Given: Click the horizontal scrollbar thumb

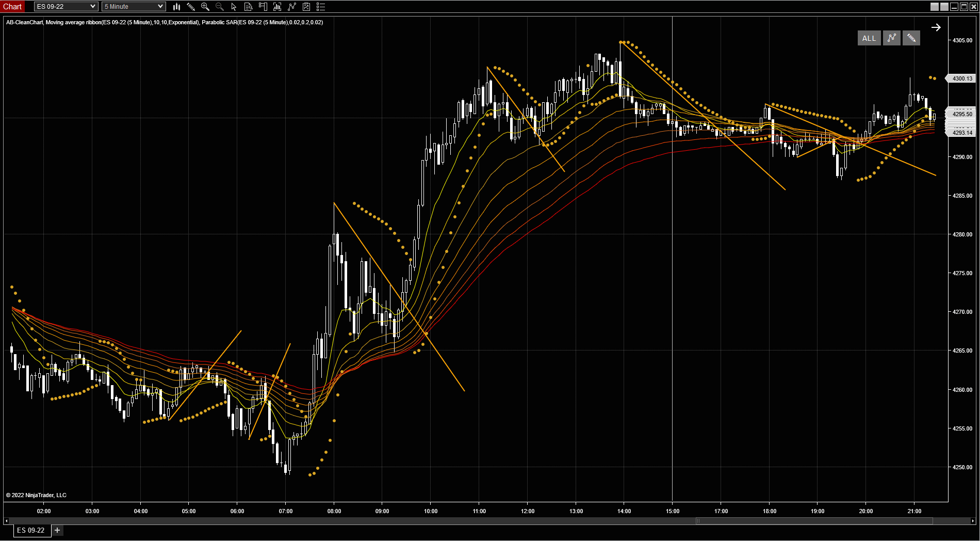Looking at the screenshot, I should pos(814,521).
